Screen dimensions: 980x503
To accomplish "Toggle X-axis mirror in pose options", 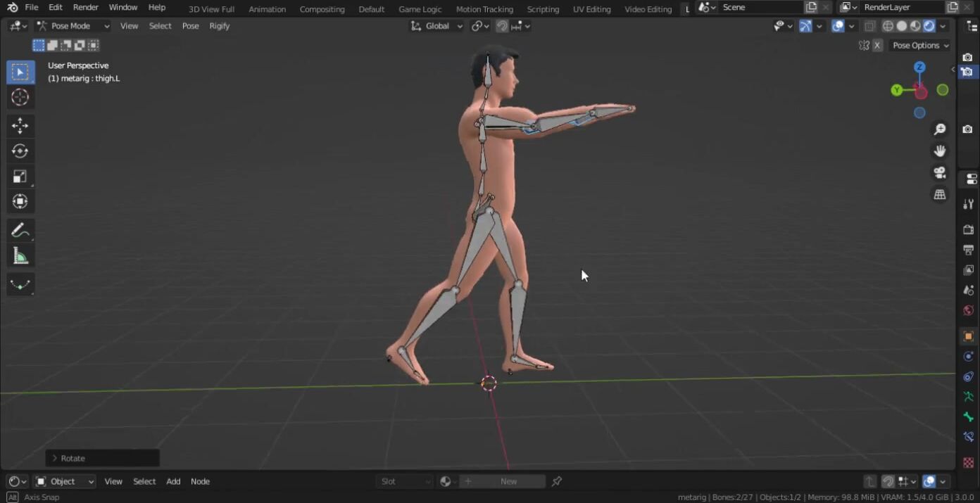I will [877, 46].
